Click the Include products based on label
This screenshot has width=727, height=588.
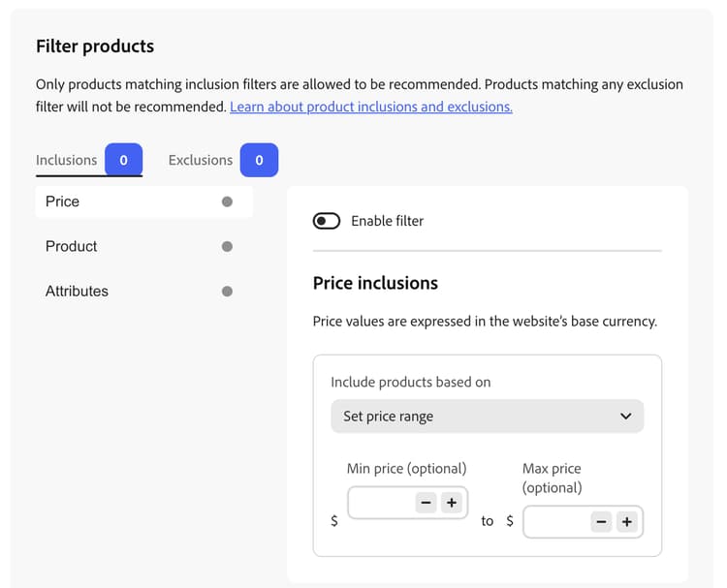(x=410, y=383)
